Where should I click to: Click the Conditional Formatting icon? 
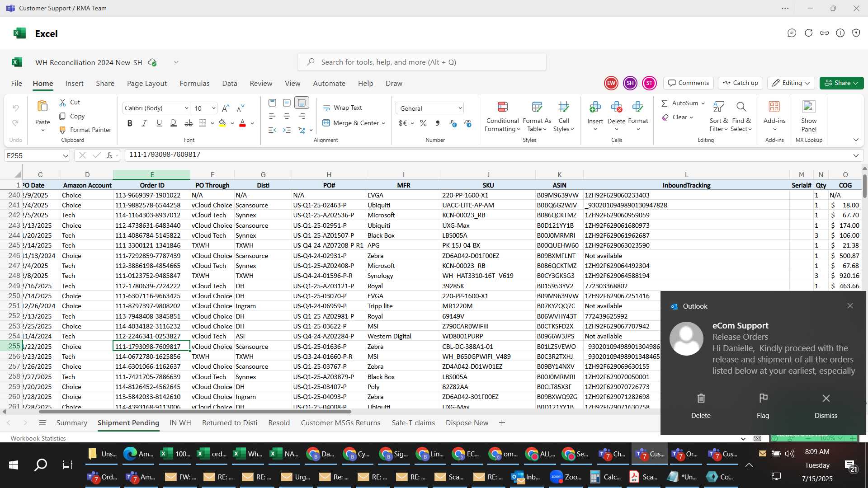[502, 107]
